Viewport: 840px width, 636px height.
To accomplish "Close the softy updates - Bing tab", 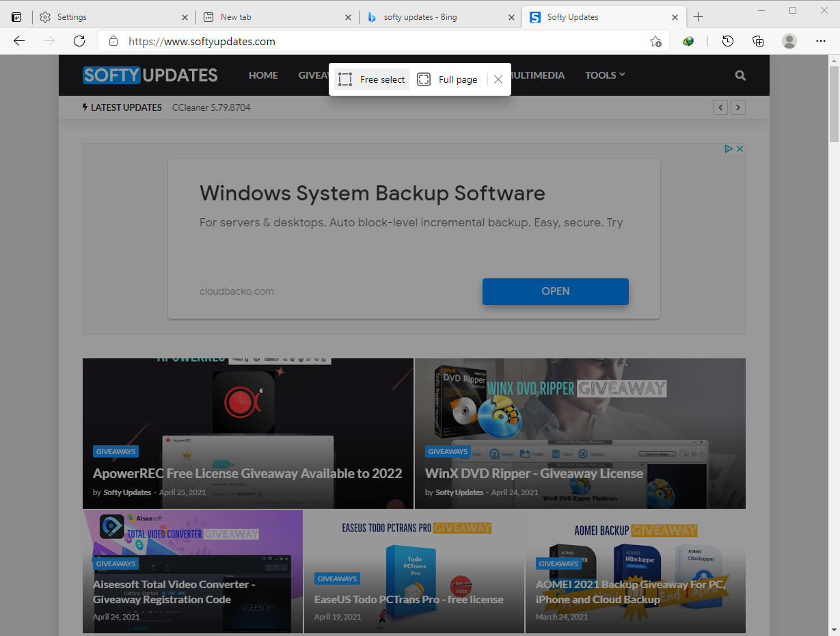I will click(511, 17).
